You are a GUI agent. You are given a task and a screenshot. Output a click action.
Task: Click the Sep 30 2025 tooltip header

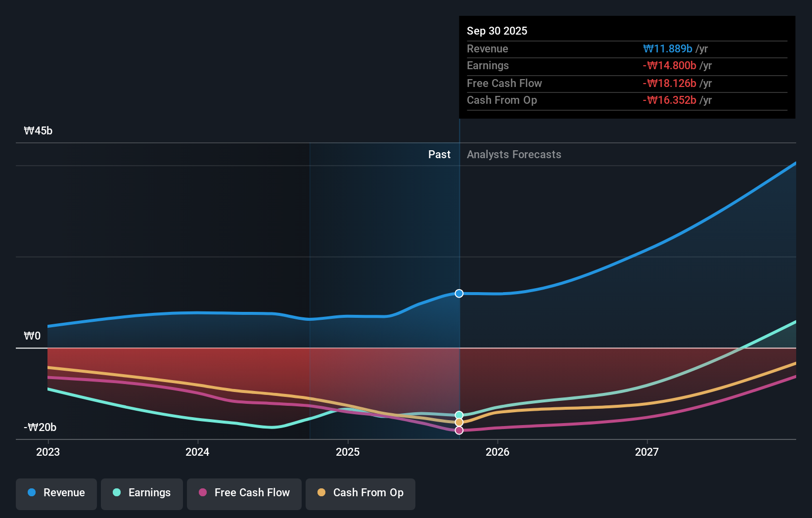tap(497, 31)
